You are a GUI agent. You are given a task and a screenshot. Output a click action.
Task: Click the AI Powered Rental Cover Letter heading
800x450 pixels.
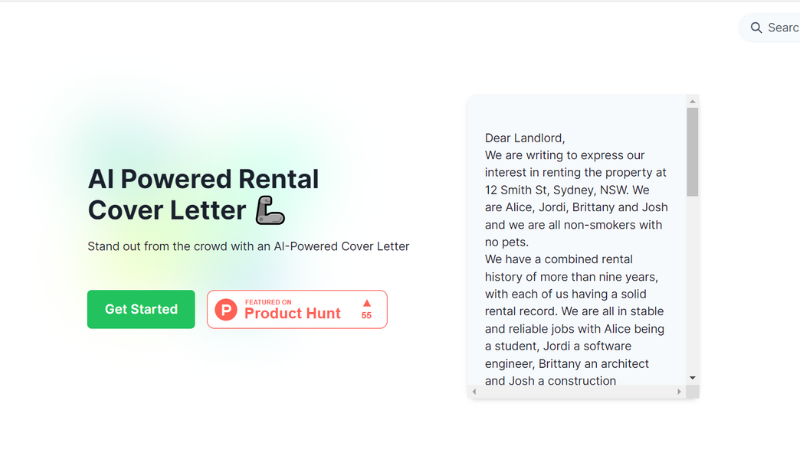pos(203,194)
